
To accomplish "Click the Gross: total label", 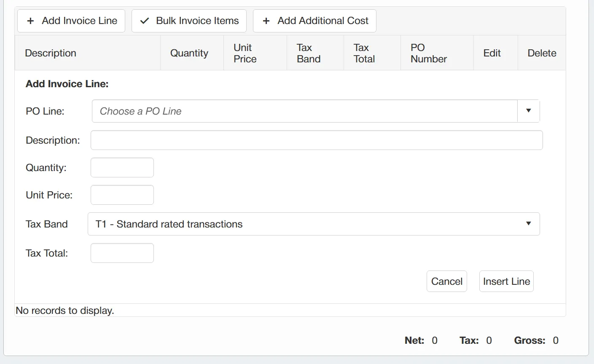I will tap(530, 340).
